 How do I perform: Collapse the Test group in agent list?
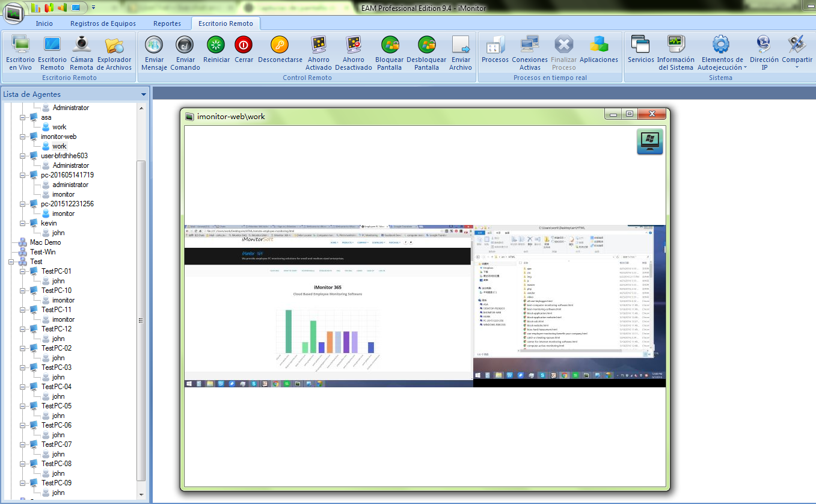point(11,262)
